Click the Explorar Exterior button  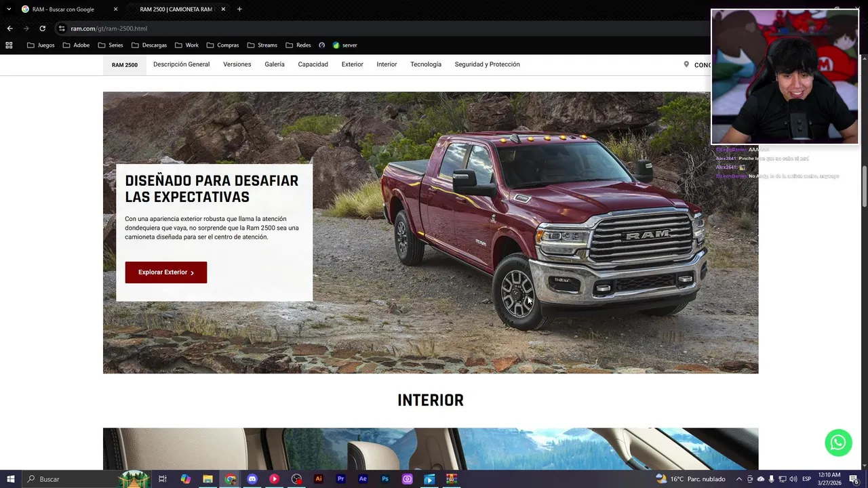(x=165, y=272)
